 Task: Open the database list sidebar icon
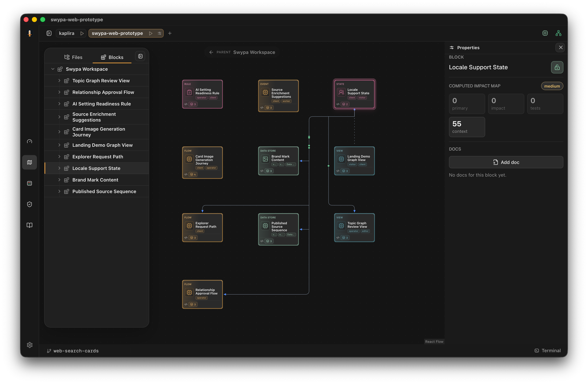click(29, 183)
